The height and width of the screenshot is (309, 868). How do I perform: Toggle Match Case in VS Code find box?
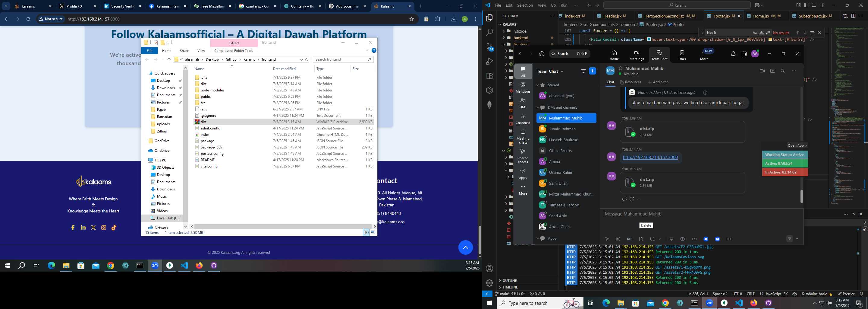coord(754,33)
